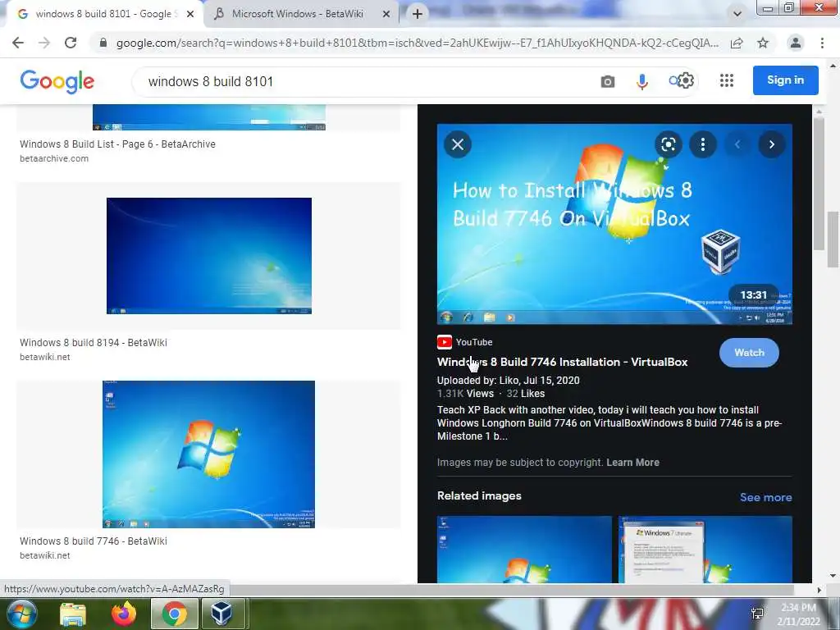Click the Chrome taskbar icon

click(x=175, y=614)
